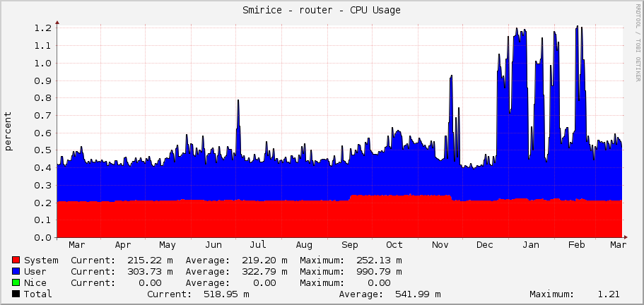This screenshot has height=305, width=644.
Task: Click the 'Aug' month label
Action: coord(304,245)
